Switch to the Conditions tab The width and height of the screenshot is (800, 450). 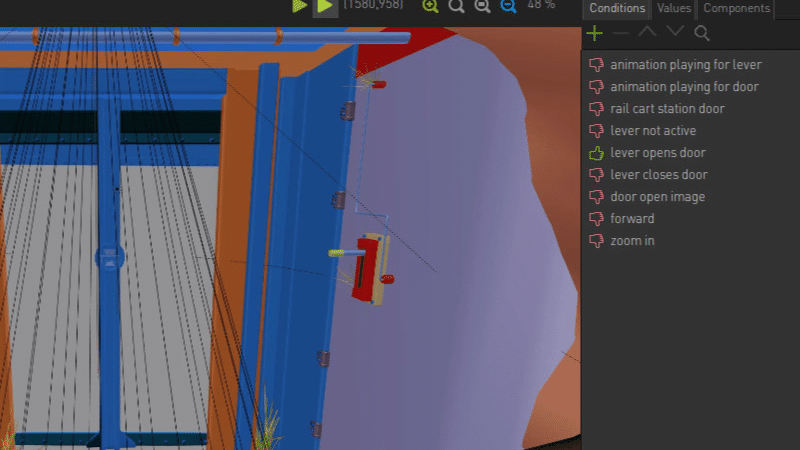tap(617, 9)
